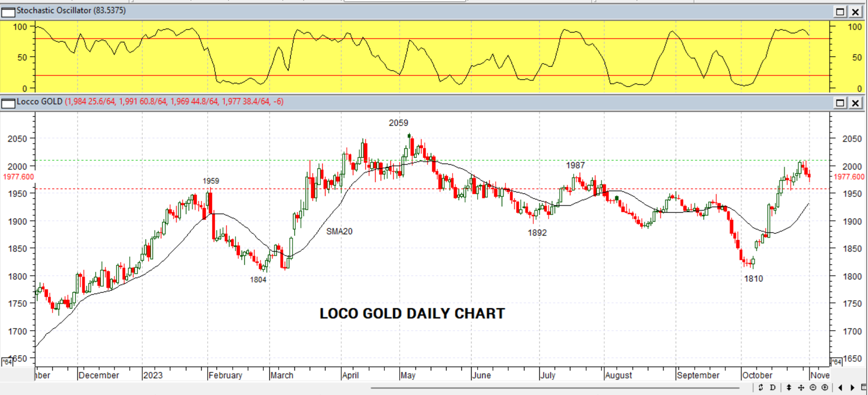Viewport: 868px width, 395px height.
Task: Click the 2023 label on the date axis
Action: coord(153,375)
